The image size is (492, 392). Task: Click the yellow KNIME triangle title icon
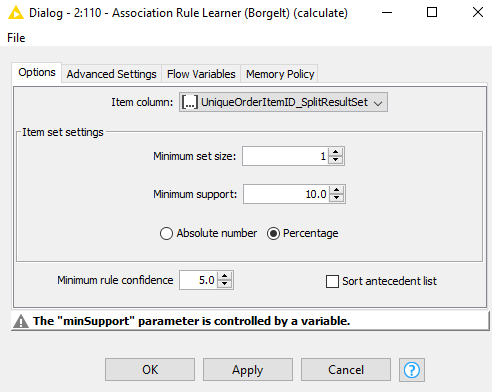click(16, 13)
